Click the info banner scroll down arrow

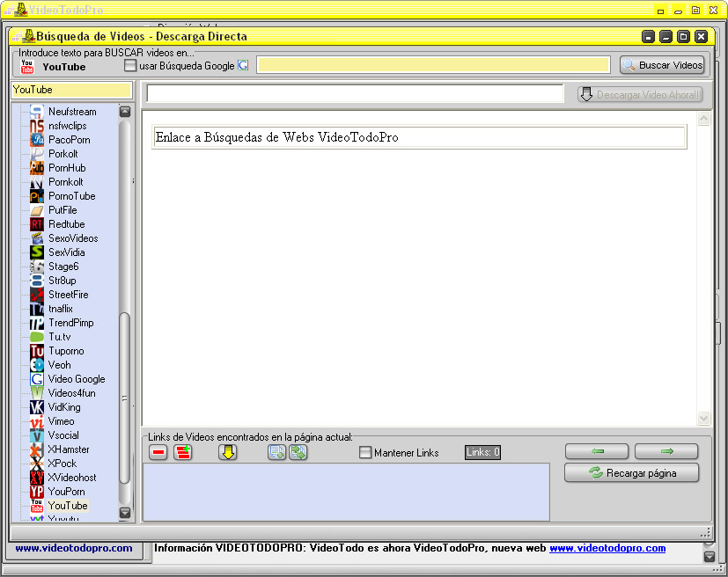pyautogui.click(x=709, y=556)
